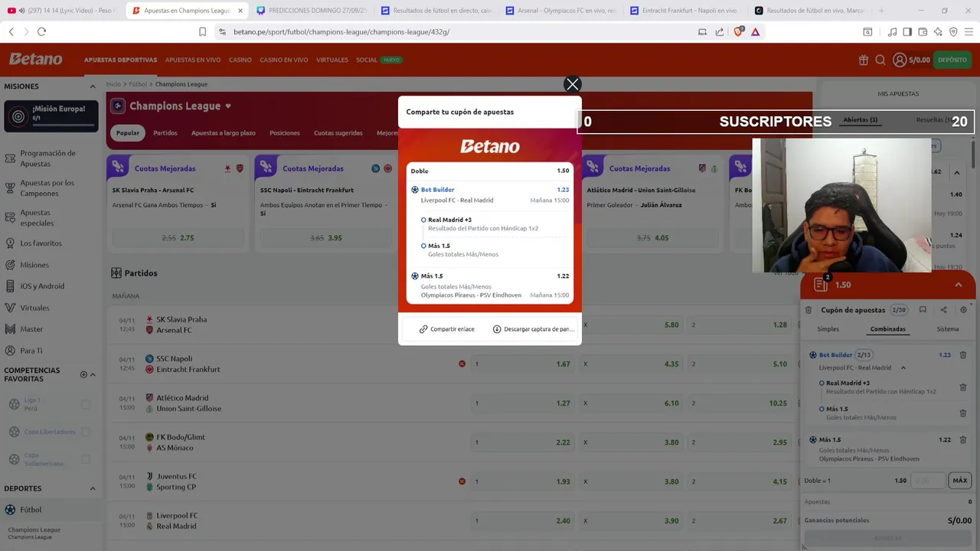Select the Partidos tab

tap(165, 133)
